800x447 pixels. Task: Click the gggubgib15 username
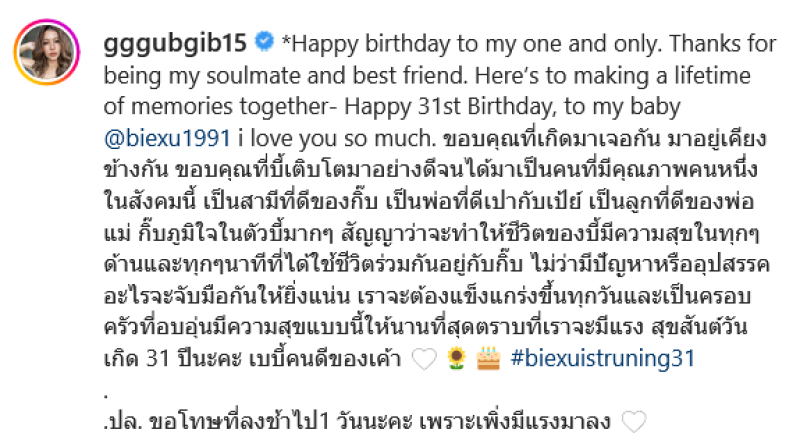click(175, 43)
